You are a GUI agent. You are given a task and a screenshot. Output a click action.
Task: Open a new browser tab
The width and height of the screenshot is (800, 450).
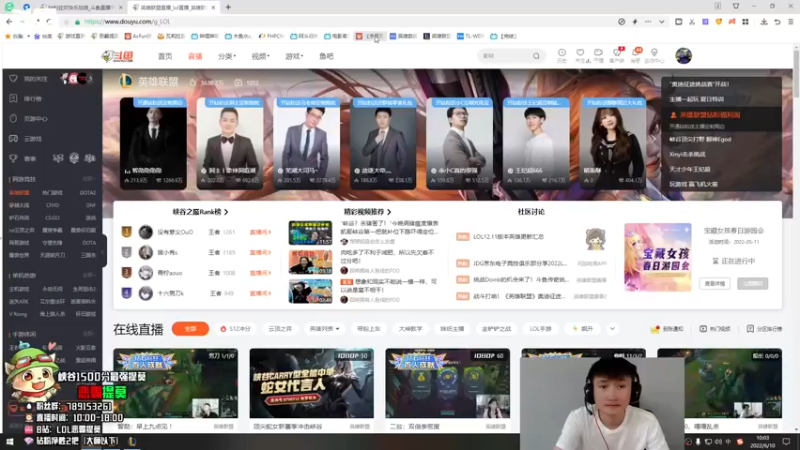[228, 7]
